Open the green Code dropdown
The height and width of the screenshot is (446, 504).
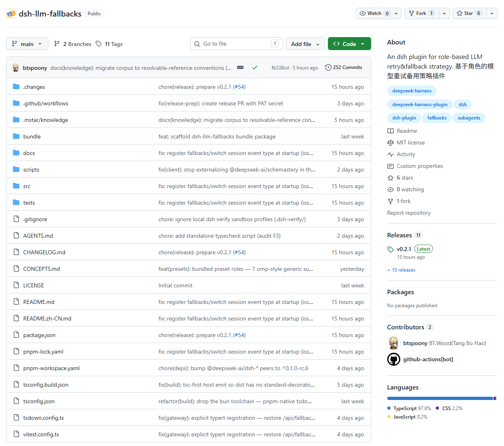349,44
